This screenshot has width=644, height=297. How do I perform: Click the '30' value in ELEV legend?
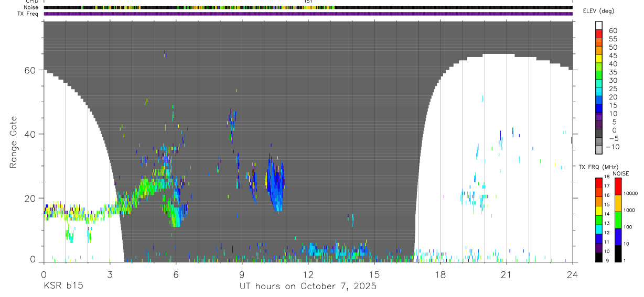click(613, 80)
